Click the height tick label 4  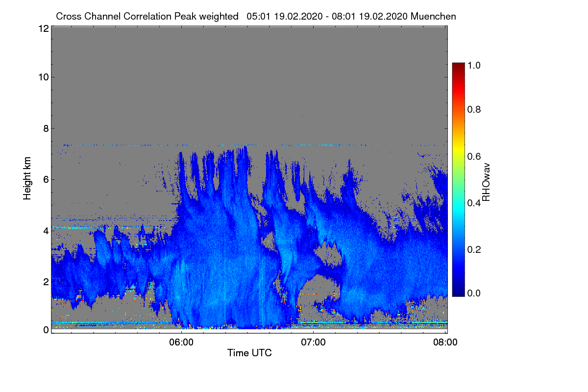(46, 230)
